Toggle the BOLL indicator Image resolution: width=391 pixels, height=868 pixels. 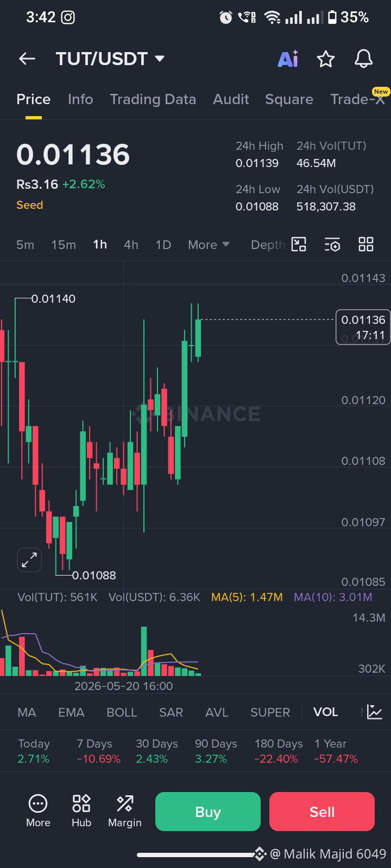coord(122,712)
